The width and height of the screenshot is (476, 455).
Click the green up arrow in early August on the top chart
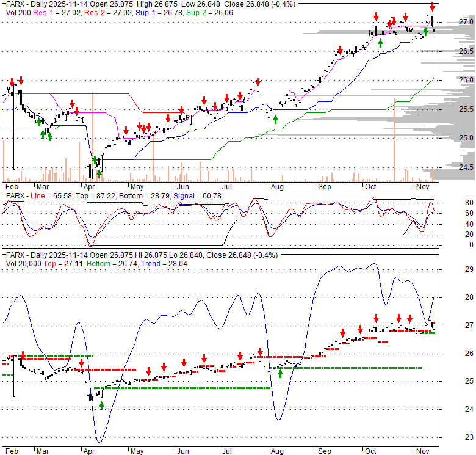pyautogui.click(x=275, y=119)
